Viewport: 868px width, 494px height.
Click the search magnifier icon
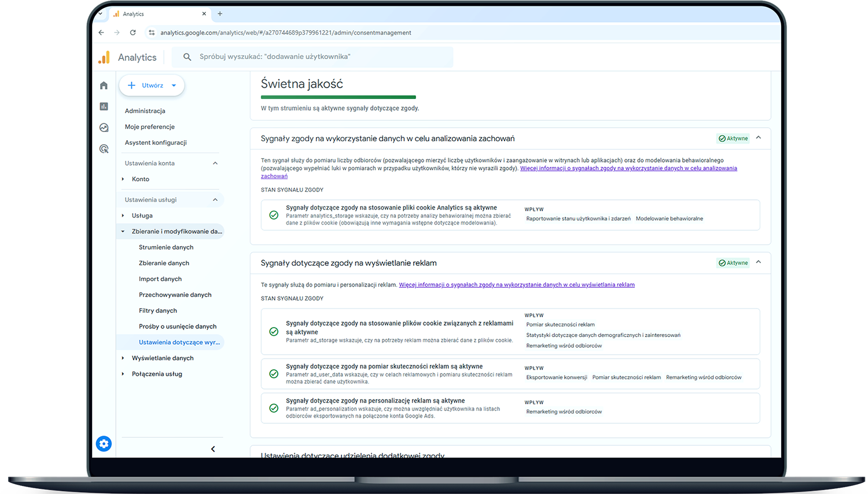186,57
